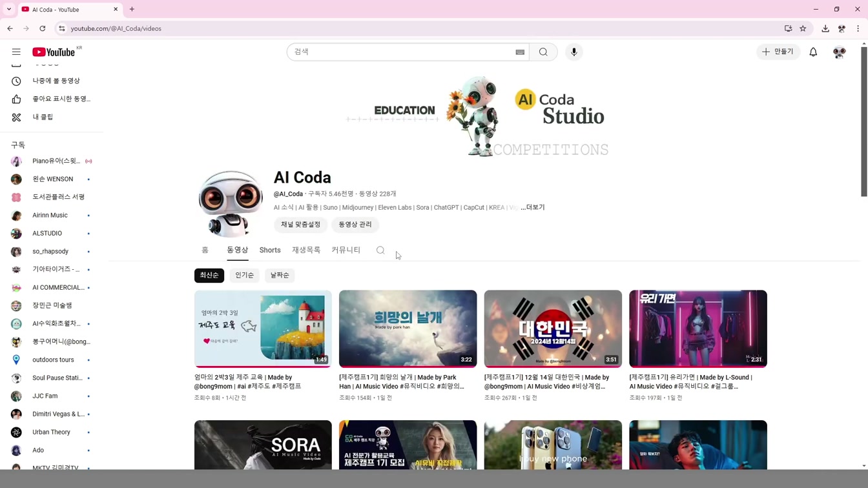Click the AI COMMERCIAL channel avatar
Viewport: 868px width, 488px height.
16,287
